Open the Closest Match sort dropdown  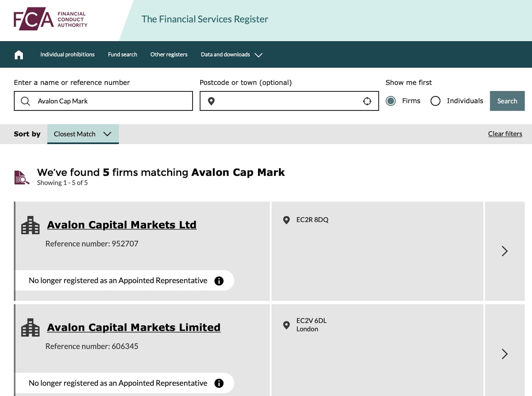83,134
